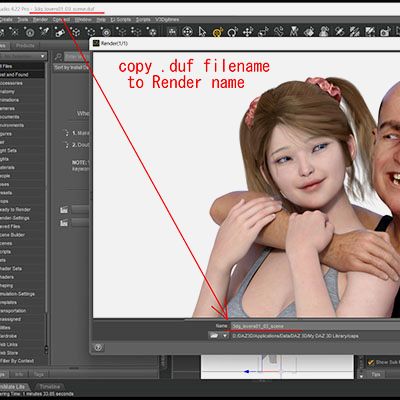This screenshot has height=400, width=400.
Task: Click the compass-shaped tool icon right of the bone tool
Action: click(x=294, y=32)
